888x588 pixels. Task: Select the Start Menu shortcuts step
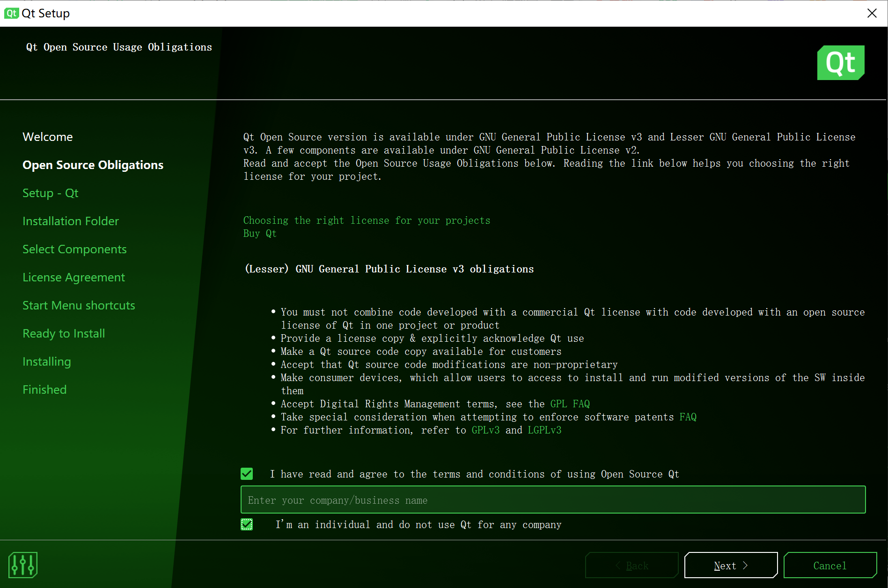pyautogui.click(x=79, y=305)
